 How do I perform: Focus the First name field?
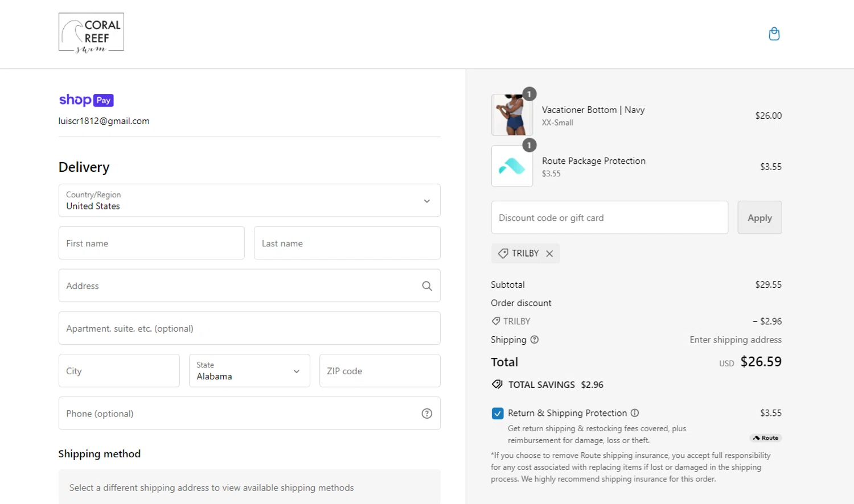click(151, 243)
